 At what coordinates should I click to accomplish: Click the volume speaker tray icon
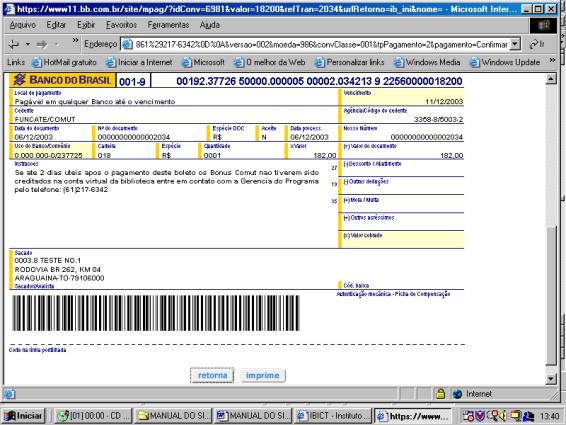pos(502,416)
